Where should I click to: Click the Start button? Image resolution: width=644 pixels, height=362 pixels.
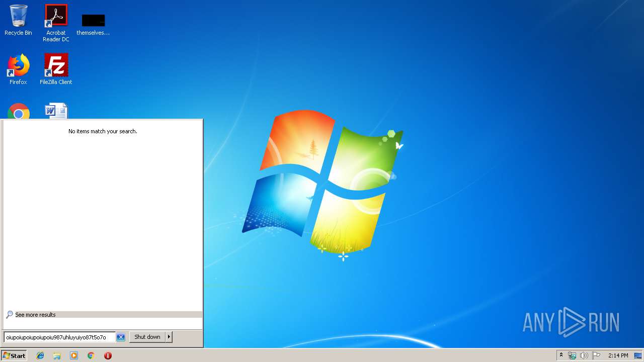[x=14, y=355]
